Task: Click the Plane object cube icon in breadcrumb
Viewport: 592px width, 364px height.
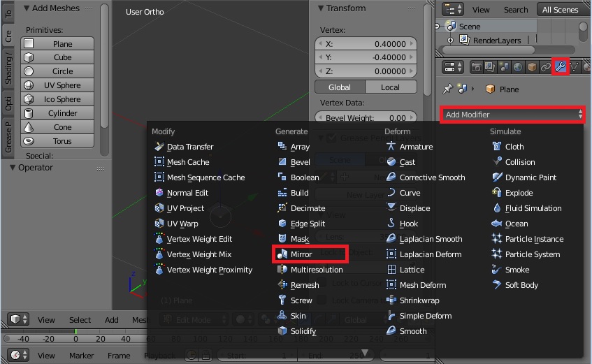Action: coord(490,89)
